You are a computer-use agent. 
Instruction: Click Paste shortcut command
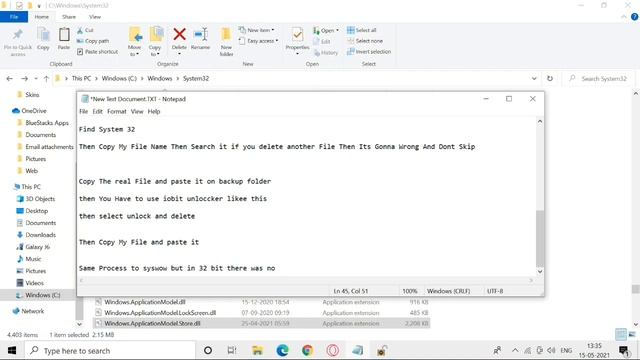pyautogui.click(x=98, y=52)
